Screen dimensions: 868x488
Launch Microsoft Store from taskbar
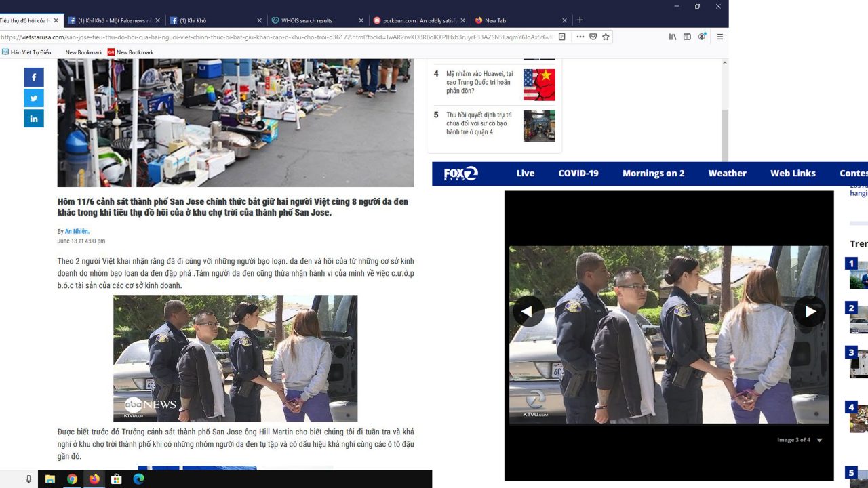tap(117, 479)
